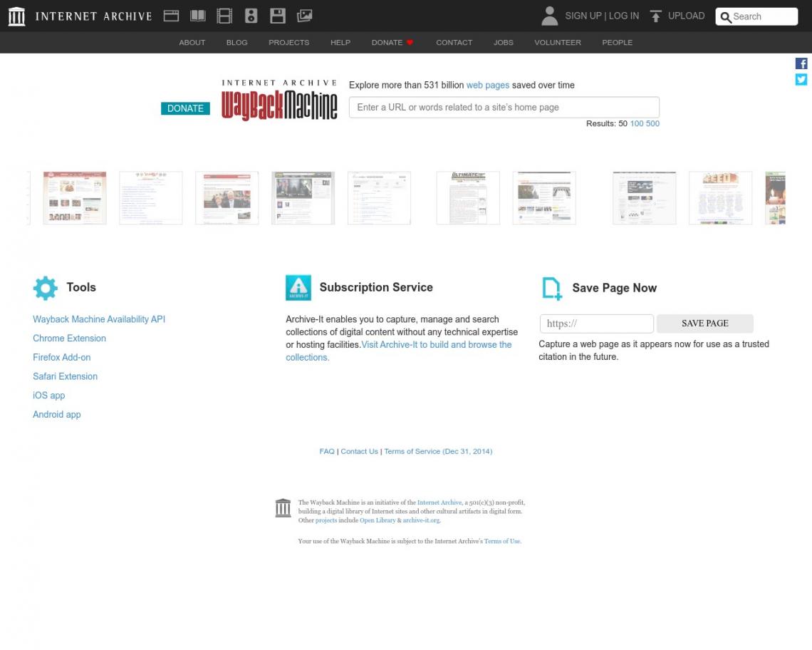Screen dimensions: 812x650
Task: Open JOBS in navigation bar
Action: coord(504,43)
